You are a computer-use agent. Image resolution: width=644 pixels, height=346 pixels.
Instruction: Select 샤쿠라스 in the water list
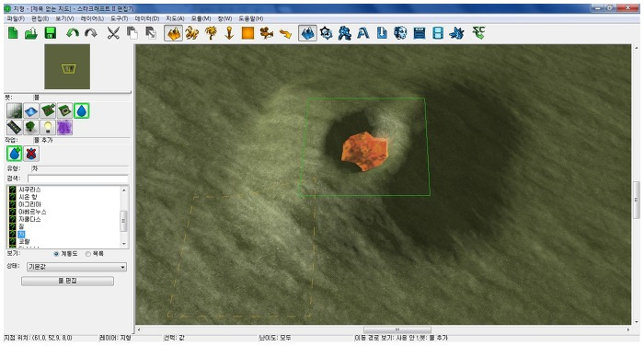(x=29, y=190)
